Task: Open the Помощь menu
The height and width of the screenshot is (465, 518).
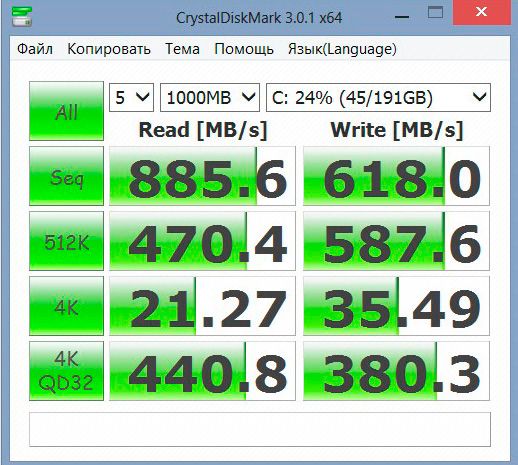Action: 244,49
